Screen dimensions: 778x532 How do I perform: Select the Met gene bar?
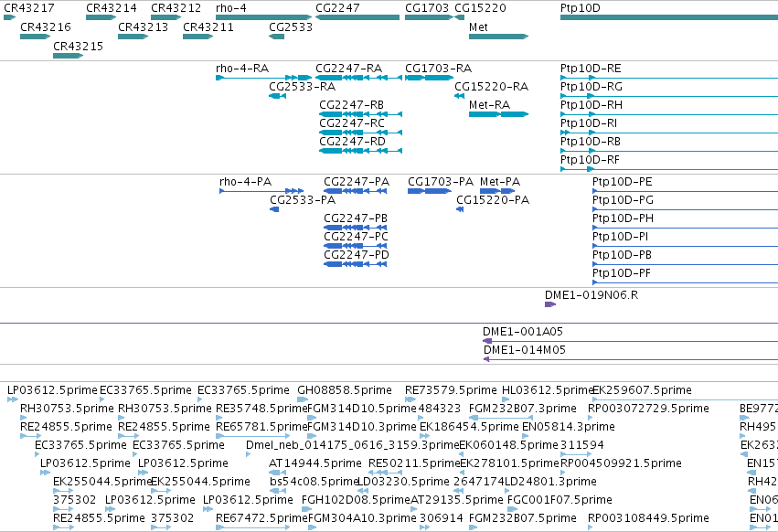click(498, 37)
